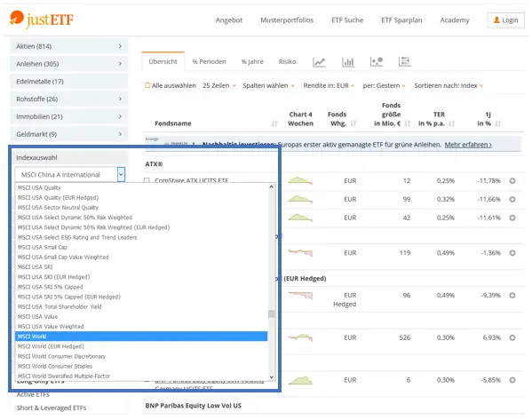Viewport: 532px width, 420px height.
Task: Switch to the % Jahre tab
Action: point(252,62)
